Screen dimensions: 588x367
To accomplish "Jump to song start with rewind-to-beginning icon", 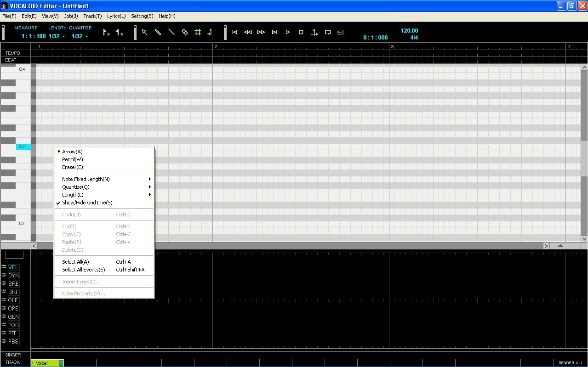I will point(234,32).
